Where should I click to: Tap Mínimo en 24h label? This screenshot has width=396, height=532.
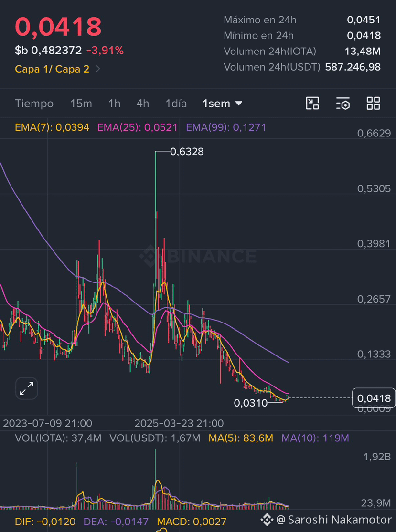[x=258, y=36]
